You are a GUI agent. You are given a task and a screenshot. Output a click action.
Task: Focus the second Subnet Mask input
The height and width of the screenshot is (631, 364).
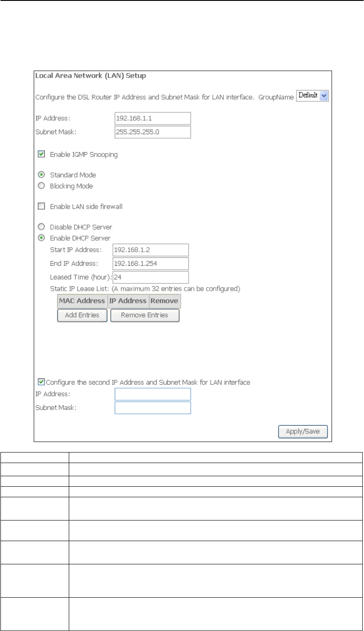point(152,408)
